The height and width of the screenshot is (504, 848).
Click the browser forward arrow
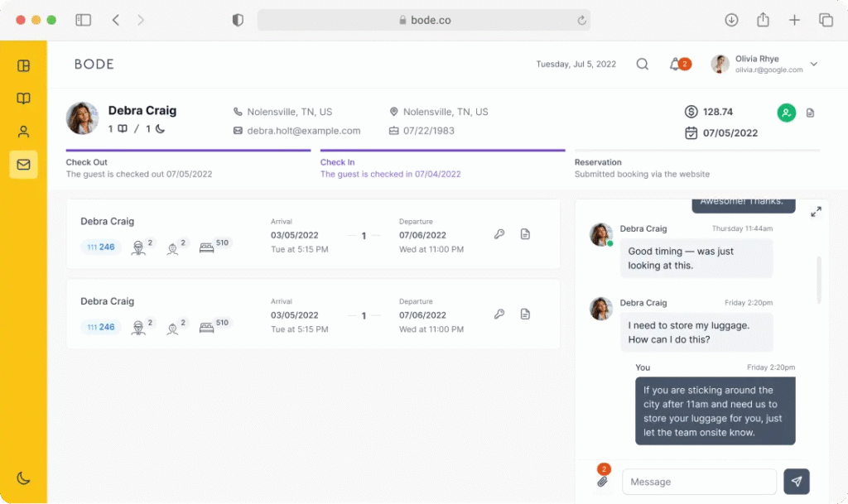pyautogui.click(x=141, y=20)
